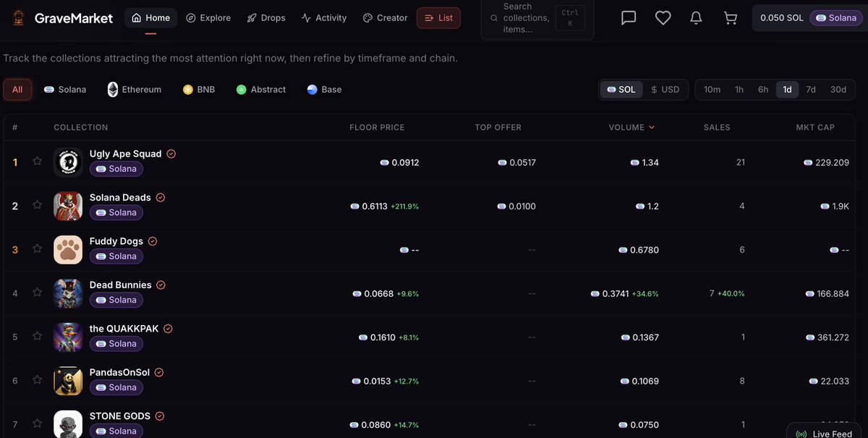This screenshot has width=868, height=438.
Task: Click verified badge next to the QUAKKPAK
Action: tap(168, 329)
